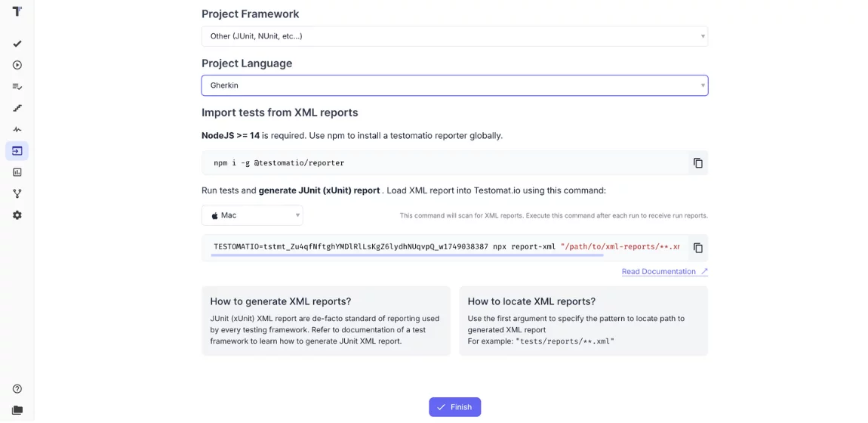Expand the Project Language Gherkin dropdown

(454, 85)
